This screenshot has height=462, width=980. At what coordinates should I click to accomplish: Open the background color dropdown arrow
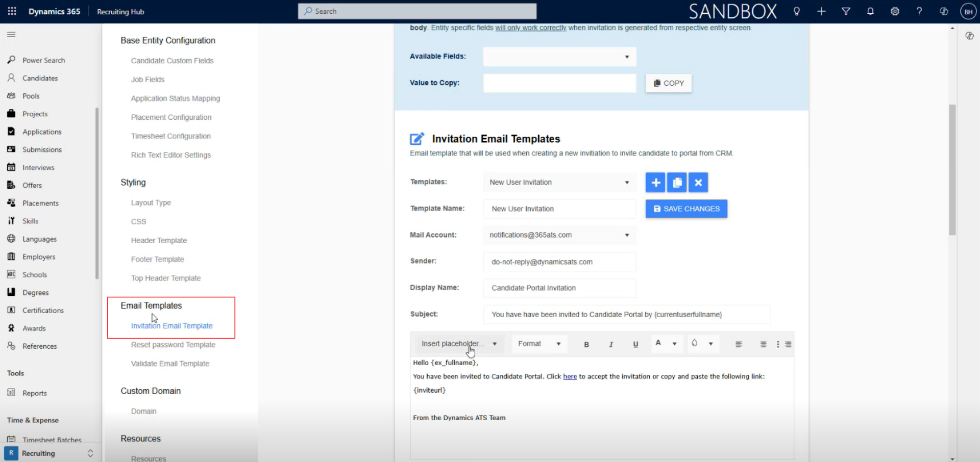coord(710,344)
